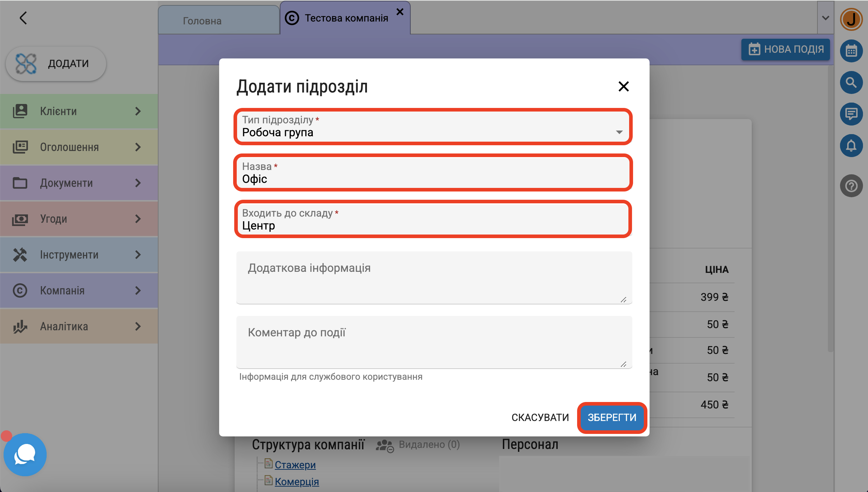The image size is (868, 492).
Task: Click the help question mark icon
Action: tap(851, 186)
